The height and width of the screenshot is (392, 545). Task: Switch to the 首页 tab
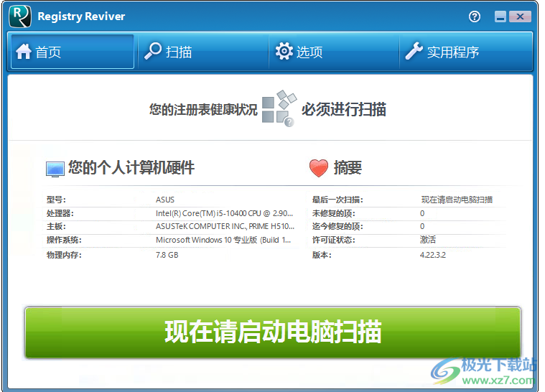(x=73, y=52)
